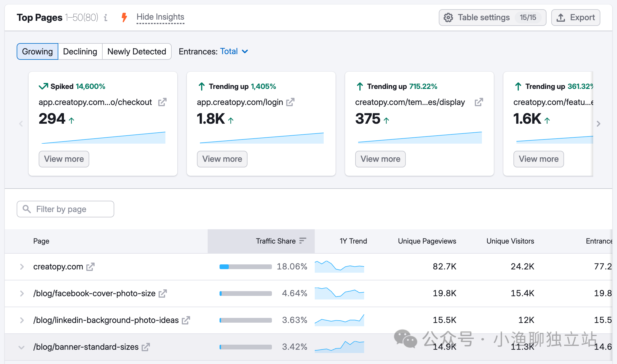The image size is (617, 364).
Task: Click the checkout card trend chart
Action: pos(104,138)
